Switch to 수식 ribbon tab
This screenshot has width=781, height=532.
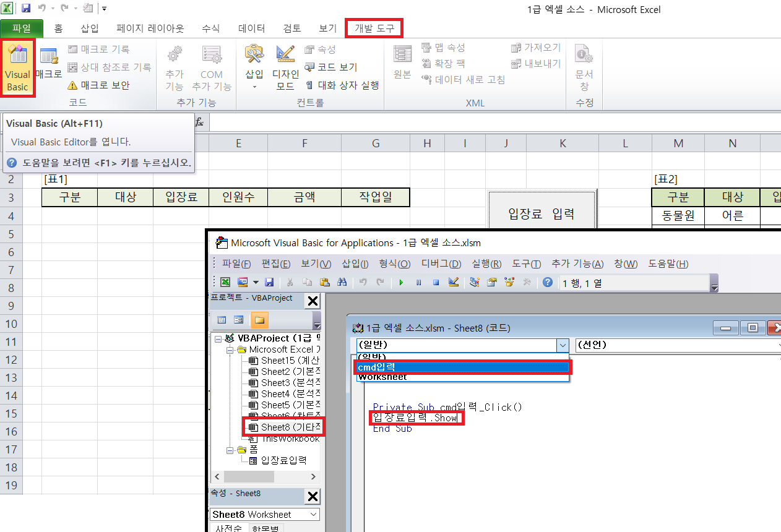point(211,28)
